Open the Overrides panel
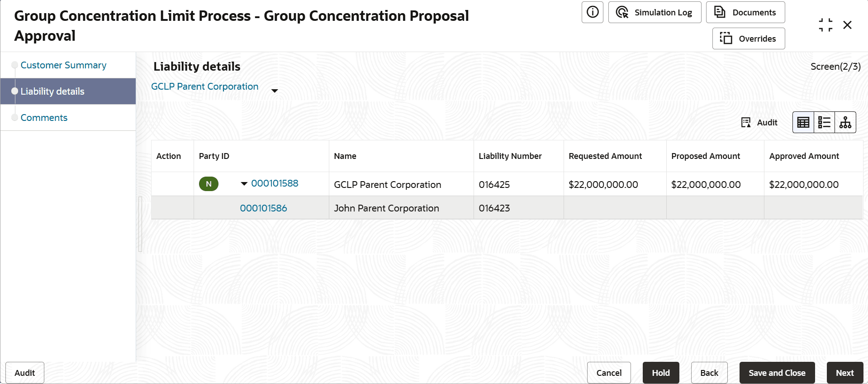 tap(748, 38)
